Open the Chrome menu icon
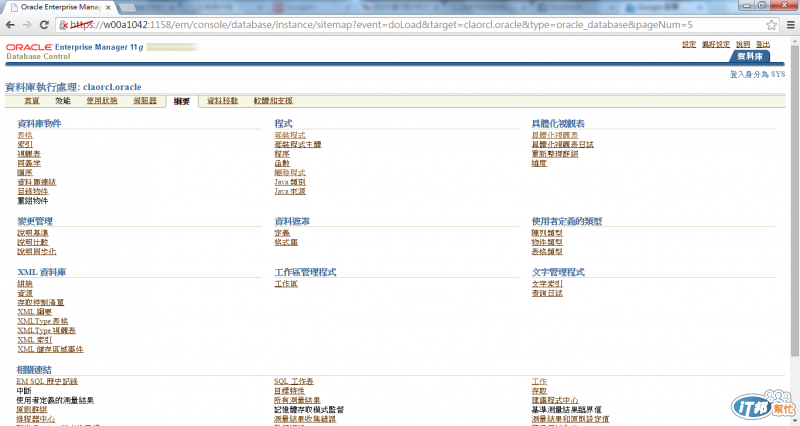Image resolution: width=800 pixels, height=426 pixels. click(790, 24)
